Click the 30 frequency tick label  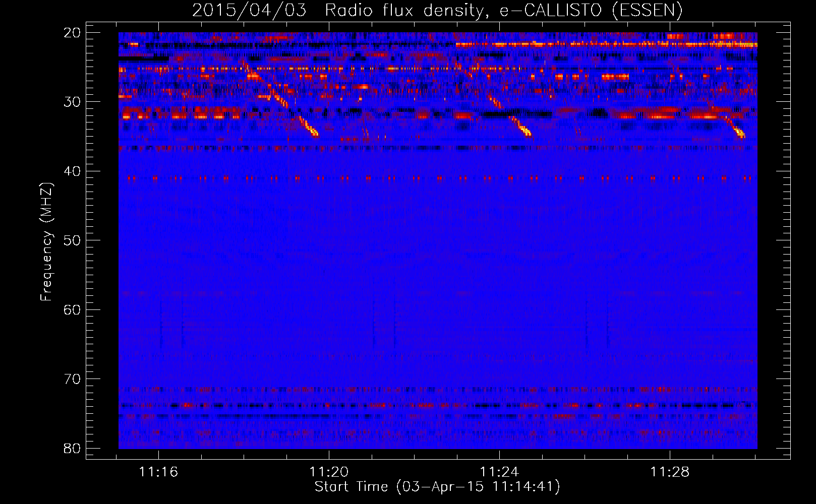(x=72, y=102)
